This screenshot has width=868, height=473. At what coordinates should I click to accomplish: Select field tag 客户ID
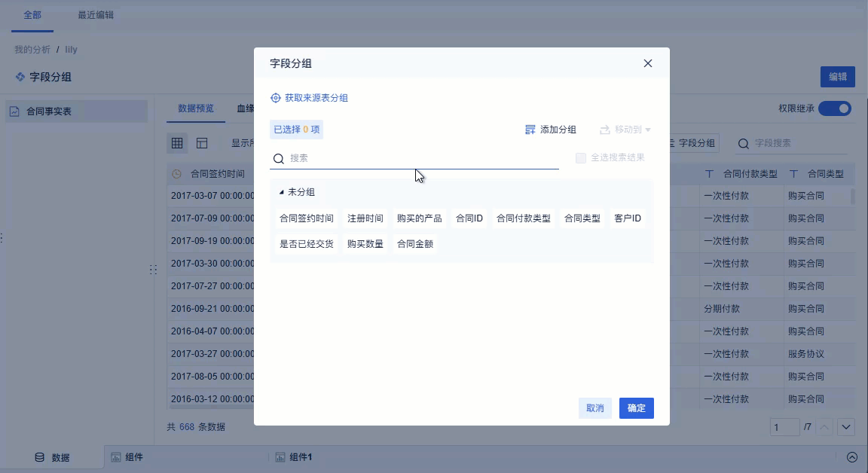pos(627,218)
